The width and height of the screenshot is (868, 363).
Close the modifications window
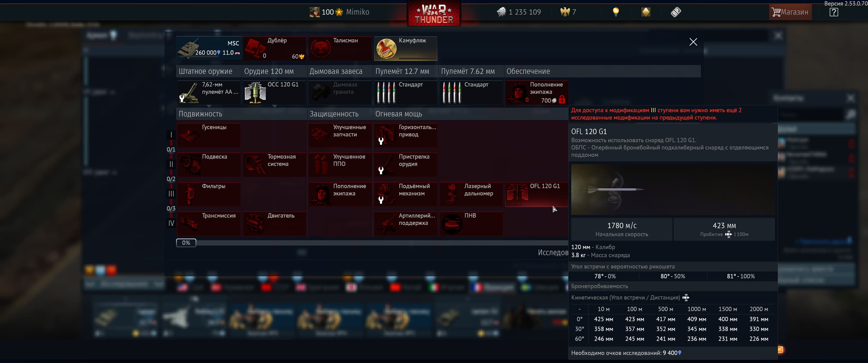pyautogui.click(x=693, y=42)
